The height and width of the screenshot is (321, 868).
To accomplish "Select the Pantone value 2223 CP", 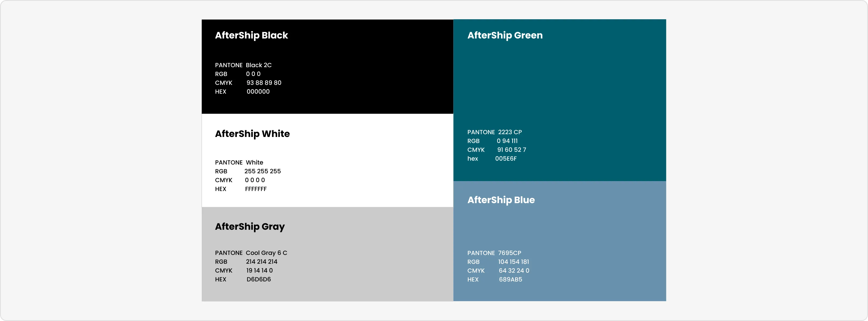I will [510, 132].
